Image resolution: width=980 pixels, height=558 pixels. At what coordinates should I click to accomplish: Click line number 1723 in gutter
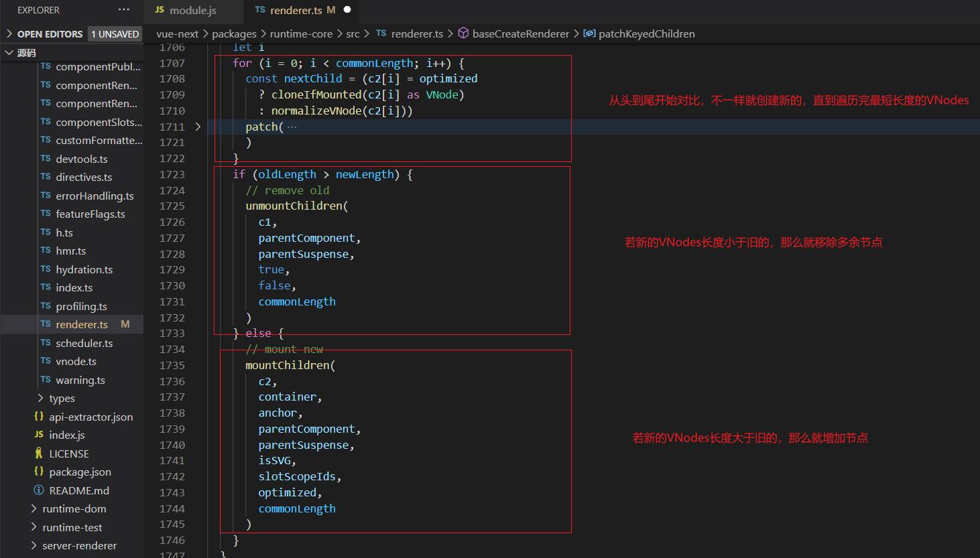click(x=172, y=174)
